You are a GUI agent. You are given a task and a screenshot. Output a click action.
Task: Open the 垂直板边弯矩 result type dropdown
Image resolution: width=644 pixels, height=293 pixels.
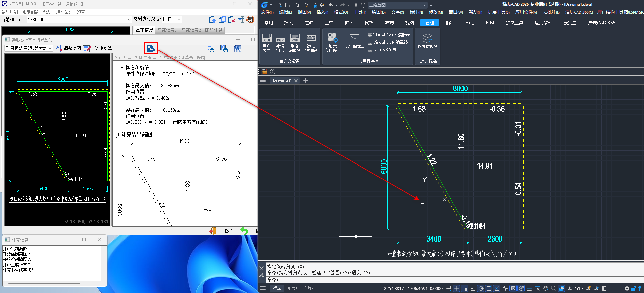coord(50,48)
